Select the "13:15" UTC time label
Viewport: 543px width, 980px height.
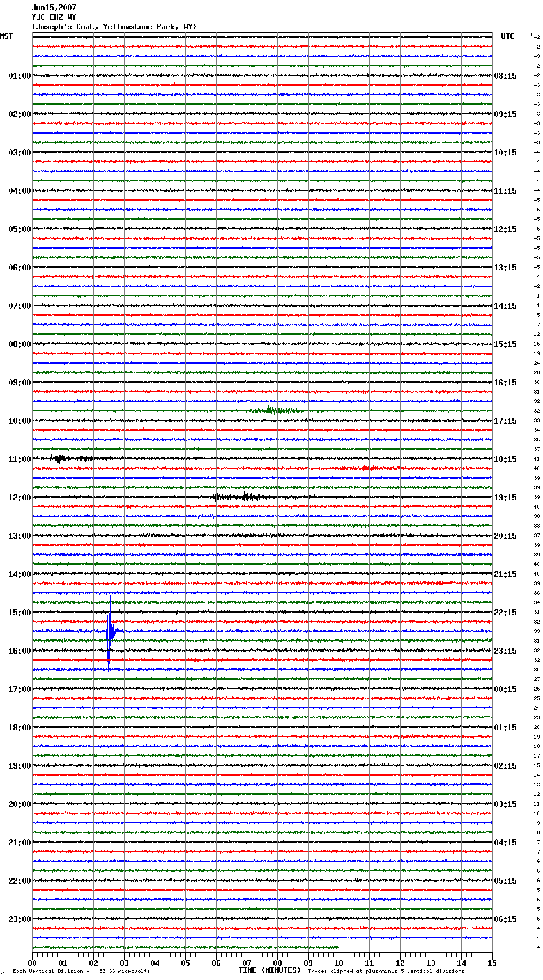(505, 268)
